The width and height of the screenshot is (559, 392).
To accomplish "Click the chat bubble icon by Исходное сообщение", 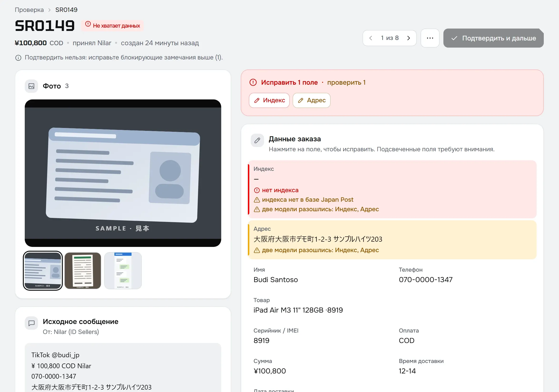I will click(31, 323).
